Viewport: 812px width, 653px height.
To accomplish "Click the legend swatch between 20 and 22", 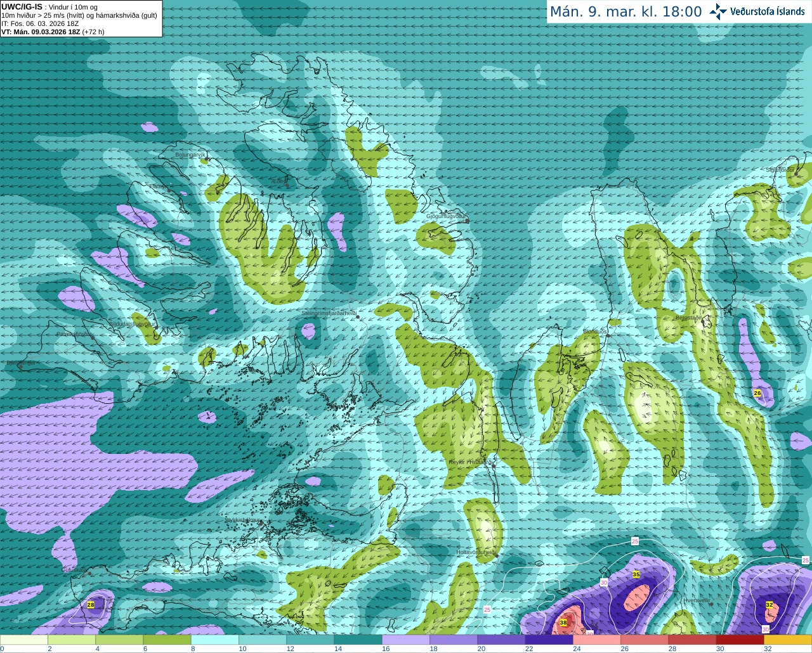I will (x=501, y=640).
